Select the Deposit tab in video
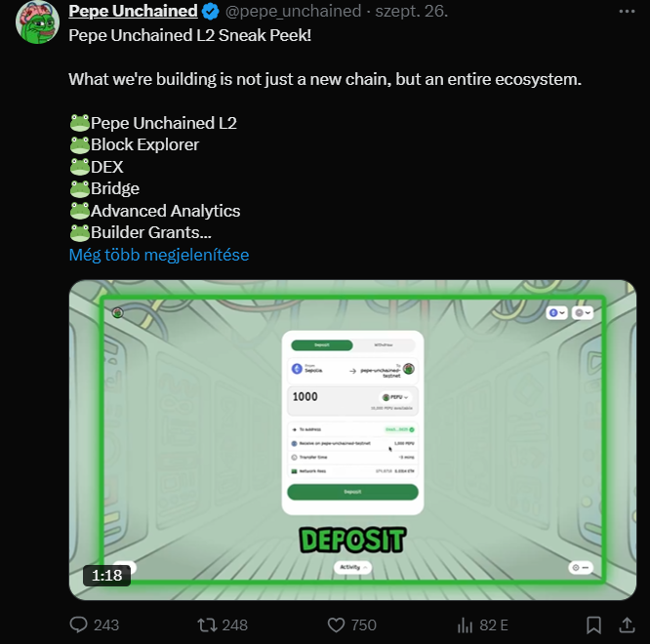The width and height of the screenshot is (650, 644). (322, 344)
